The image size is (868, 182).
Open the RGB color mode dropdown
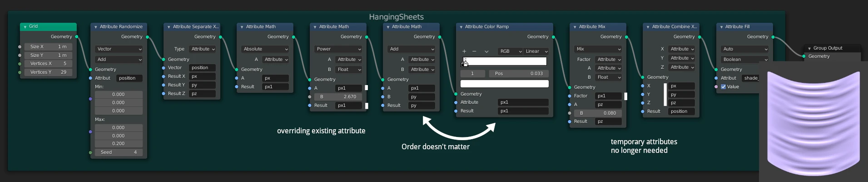(511, 51)
